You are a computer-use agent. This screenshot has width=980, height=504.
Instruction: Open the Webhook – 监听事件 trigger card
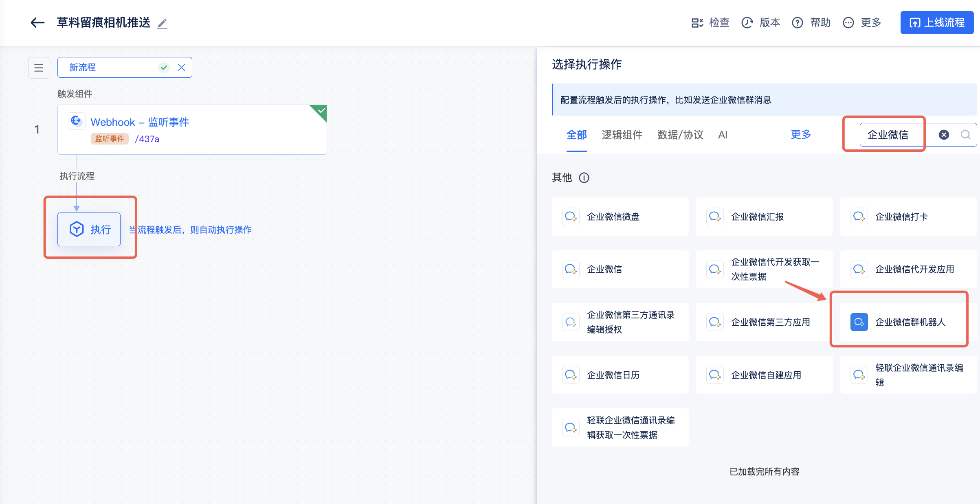192,129
